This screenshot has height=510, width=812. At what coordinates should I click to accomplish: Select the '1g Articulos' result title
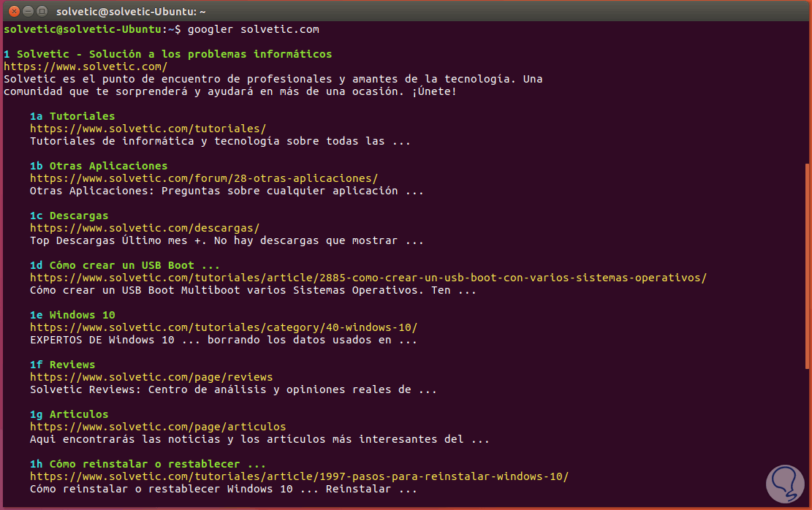pos(69,414)
